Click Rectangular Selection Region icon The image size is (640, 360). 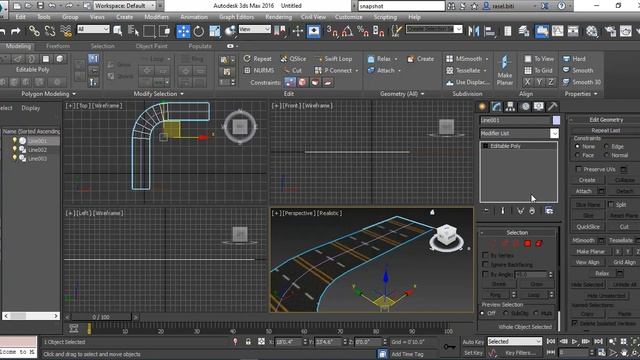pos(149,31)
